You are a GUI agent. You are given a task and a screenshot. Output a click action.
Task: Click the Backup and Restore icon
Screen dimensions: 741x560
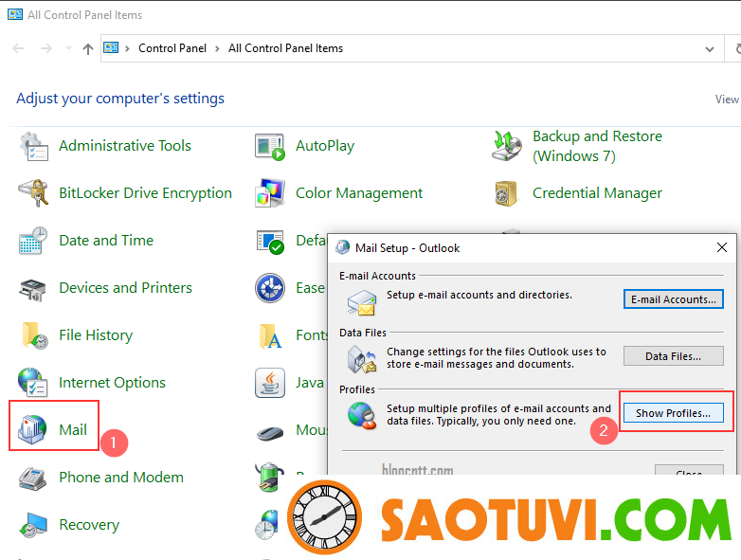(x=507, y=146)
